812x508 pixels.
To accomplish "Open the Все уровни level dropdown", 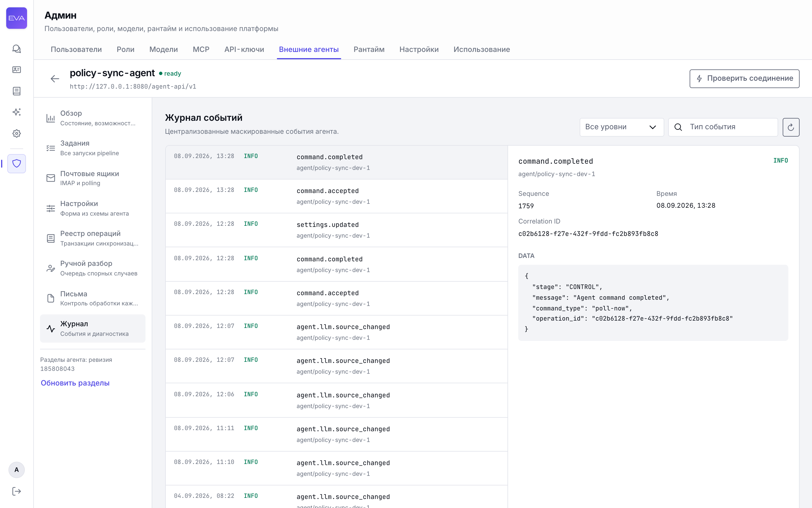I will click(621, 127).
